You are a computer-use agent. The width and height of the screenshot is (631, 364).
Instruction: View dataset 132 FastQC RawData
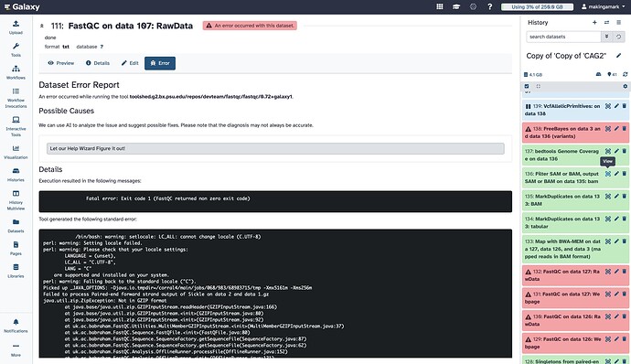[608, 272]
